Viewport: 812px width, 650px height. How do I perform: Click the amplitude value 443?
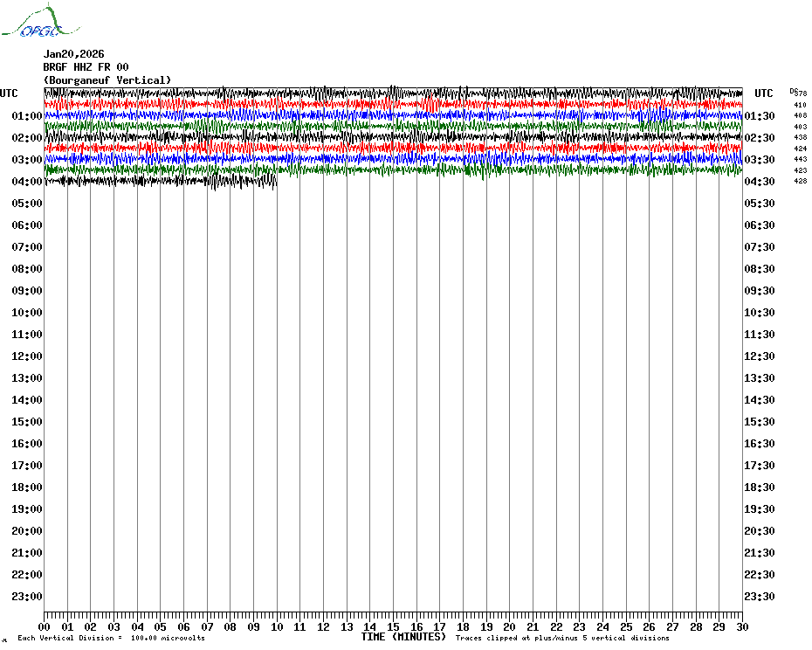[800, 159]
